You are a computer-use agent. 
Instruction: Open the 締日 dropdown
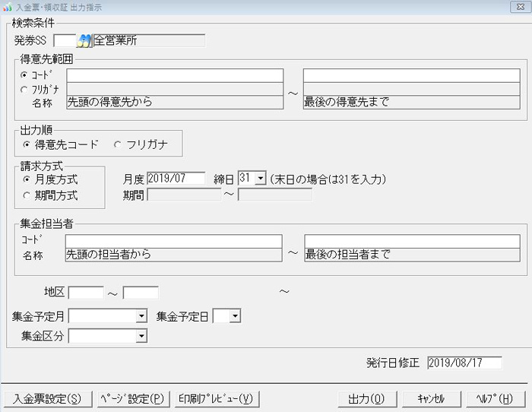click(x=261, y=179)
